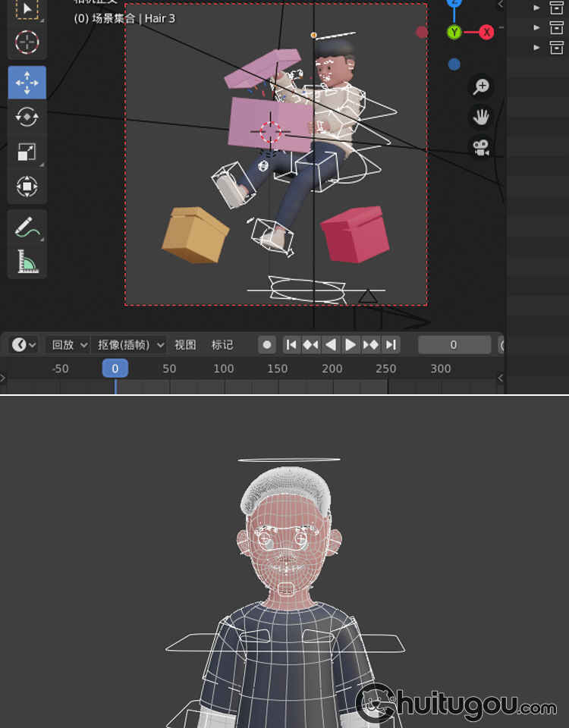569x728 pixels.
Task: Choose the Scale tool
Action: point(27,152)
